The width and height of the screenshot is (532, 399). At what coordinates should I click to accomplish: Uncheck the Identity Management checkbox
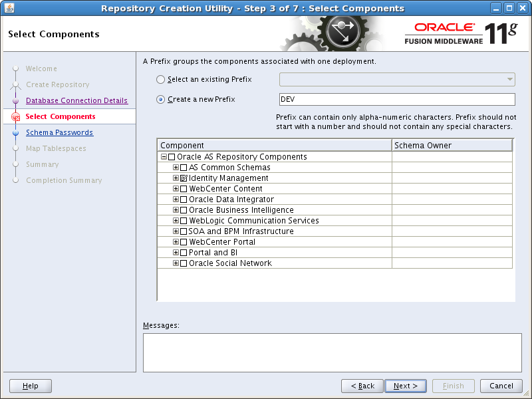[184, 178]
